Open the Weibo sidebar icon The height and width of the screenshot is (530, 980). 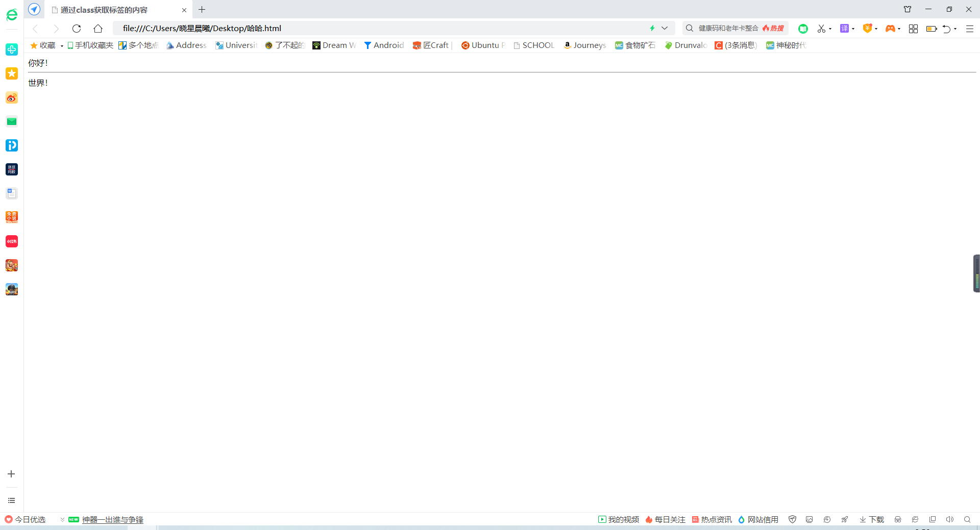coord(12,97)
